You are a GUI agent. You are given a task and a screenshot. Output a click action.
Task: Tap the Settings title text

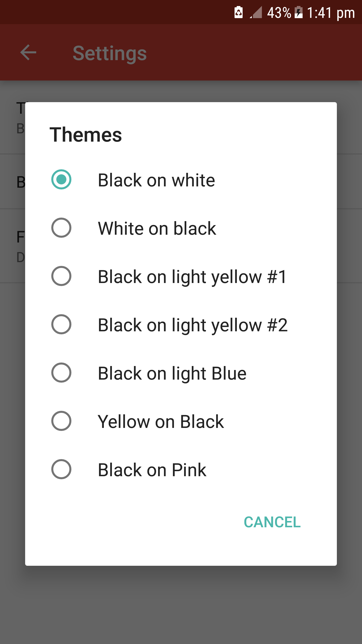point(110,53)
